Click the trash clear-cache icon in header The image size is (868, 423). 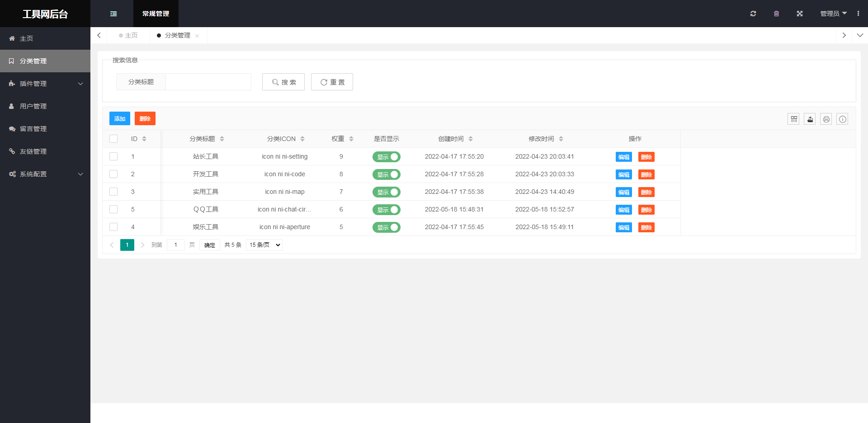tap(776, 14)
